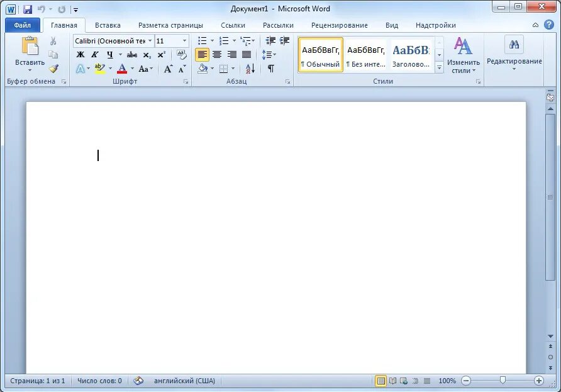Viewport: 561px width, 392px height.
Task: Open the Шрифт dialog launcher
Action: tap(186, 82)
